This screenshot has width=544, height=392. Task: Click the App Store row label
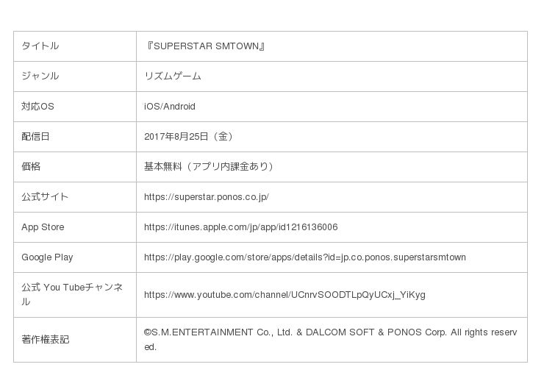pyautogui.click(x=43, y=227)
